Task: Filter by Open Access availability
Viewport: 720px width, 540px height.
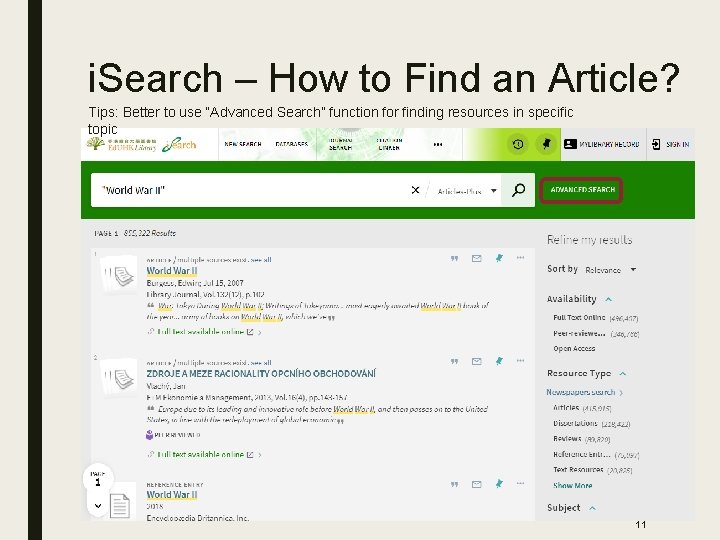Action: [x=574, y=349]
